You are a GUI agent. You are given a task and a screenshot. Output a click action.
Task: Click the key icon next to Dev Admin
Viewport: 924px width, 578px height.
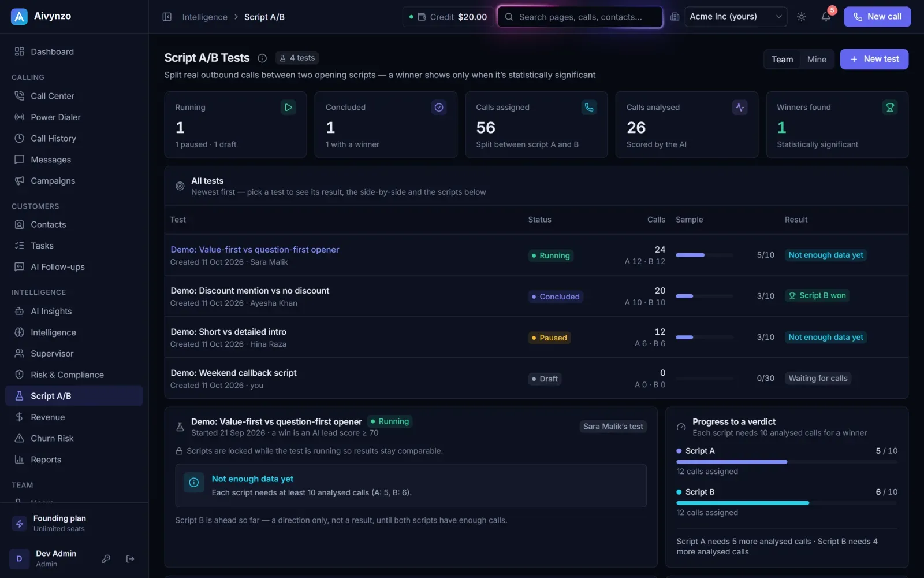coord(106,558)
